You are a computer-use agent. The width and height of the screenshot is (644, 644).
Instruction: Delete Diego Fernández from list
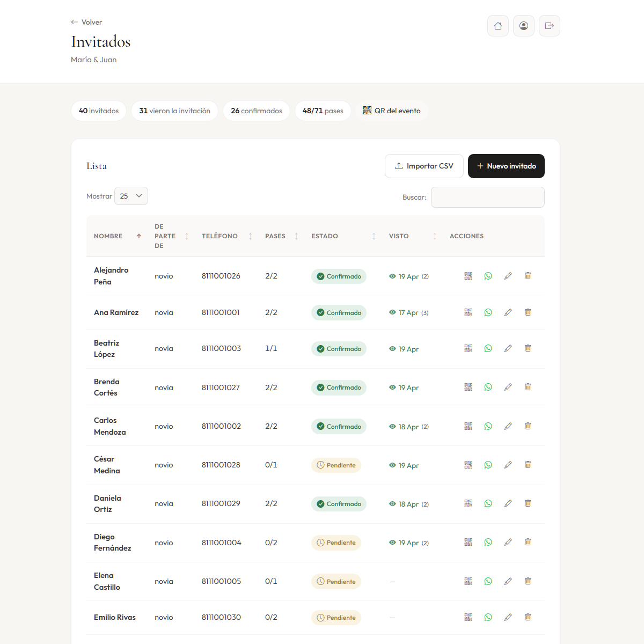(x=528, y=542)
